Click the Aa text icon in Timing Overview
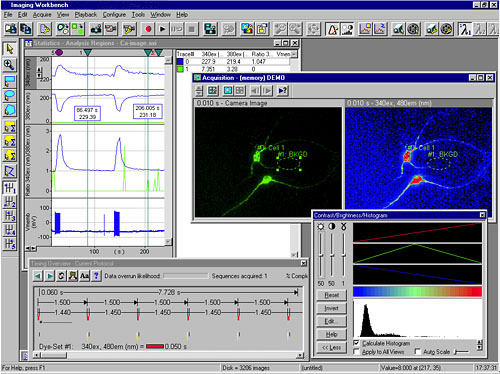The width and height of the screenshot is (500, 374). click(84, 276)
